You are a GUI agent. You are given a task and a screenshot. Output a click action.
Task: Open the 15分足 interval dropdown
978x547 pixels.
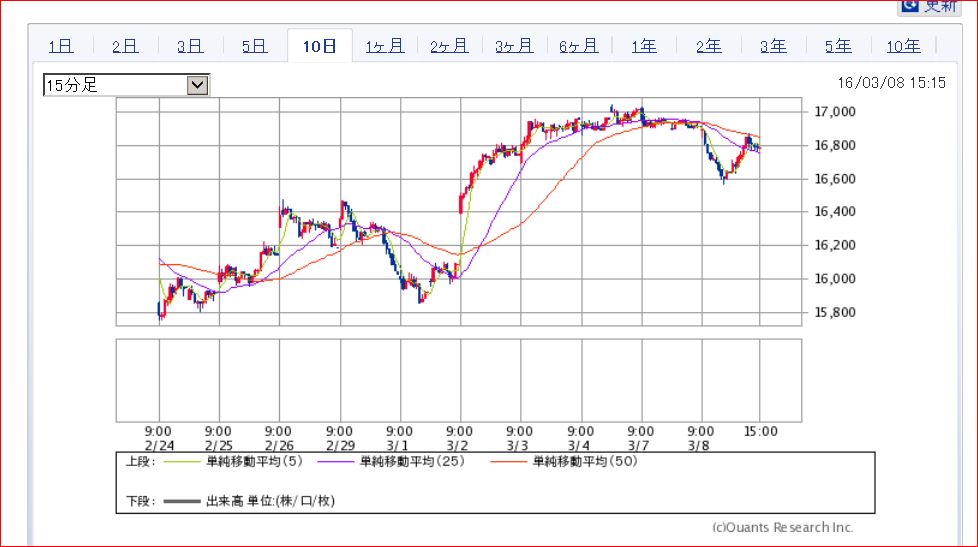click(x=197, y=85)
